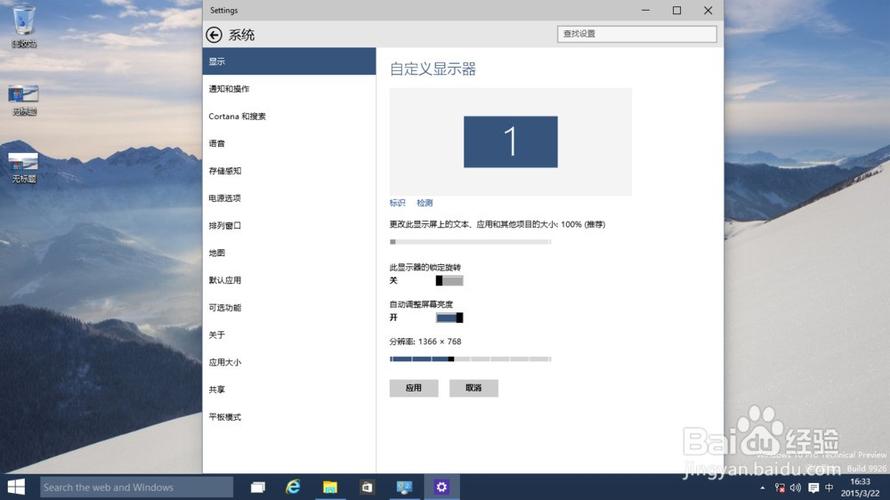Click the 自定义显示器 heading

pos(433,69)
